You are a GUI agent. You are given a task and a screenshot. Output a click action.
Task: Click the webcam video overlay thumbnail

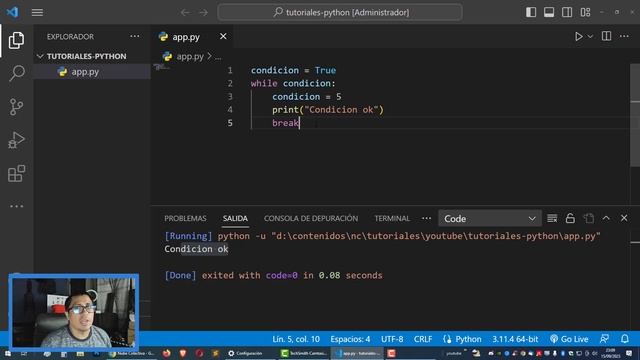click(73, 312)
